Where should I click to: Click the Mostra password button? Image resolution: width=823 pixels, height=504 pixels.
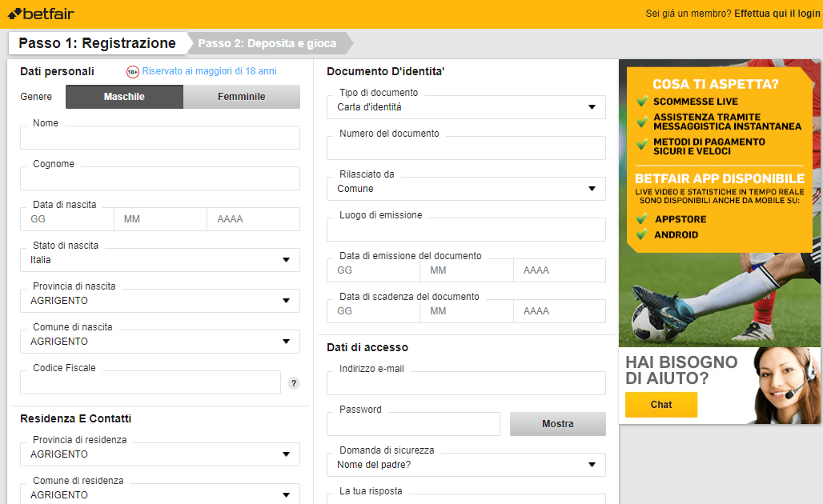pyautogui.click(x=557, y=424)
